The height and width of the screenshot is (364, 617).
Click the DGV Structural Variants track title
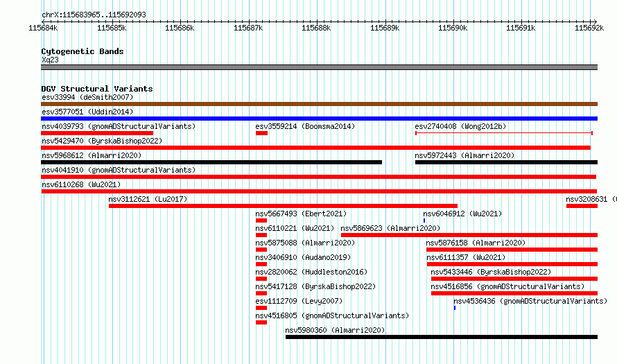[97, 89]
